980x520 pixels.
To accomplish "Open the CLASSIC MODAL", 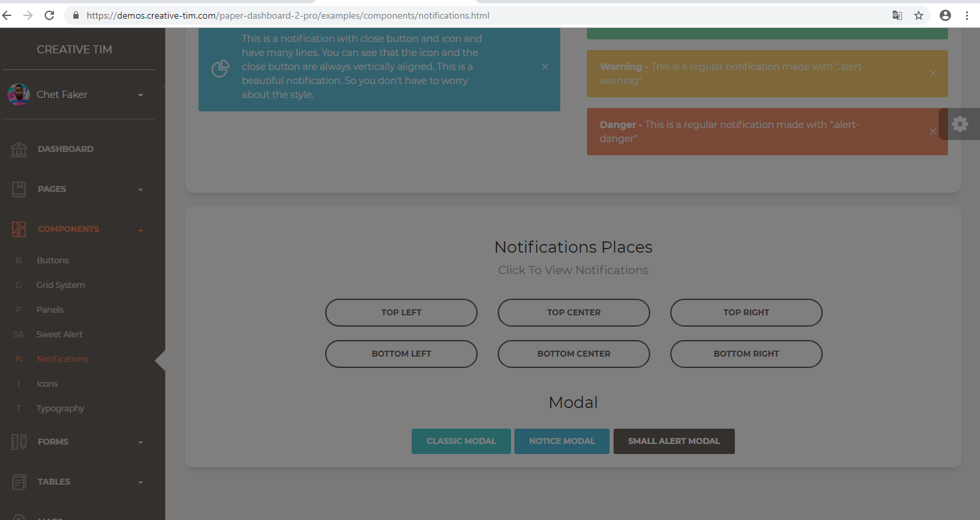I will pyautogui.click(x=461, y=441).
